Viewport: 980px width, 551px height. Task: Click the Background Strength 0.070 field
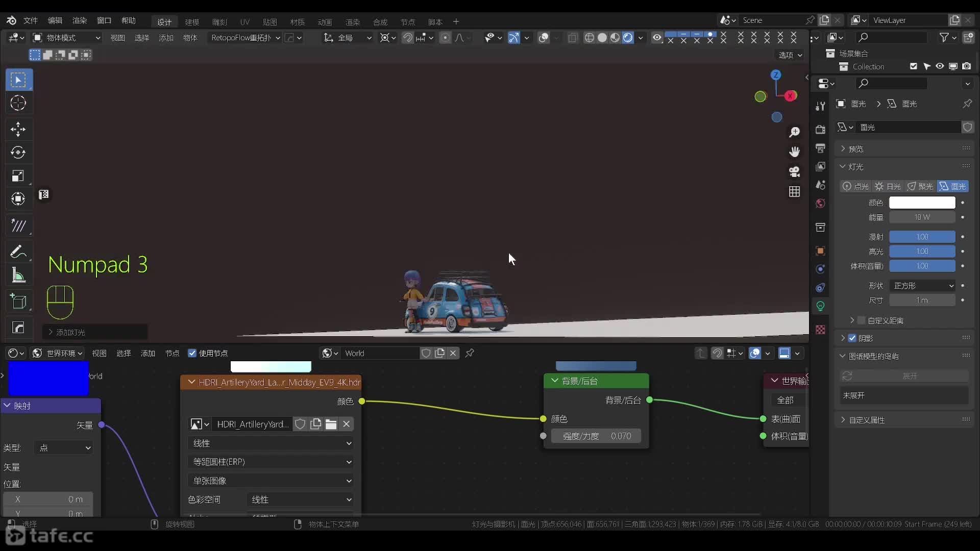point(596,436)
